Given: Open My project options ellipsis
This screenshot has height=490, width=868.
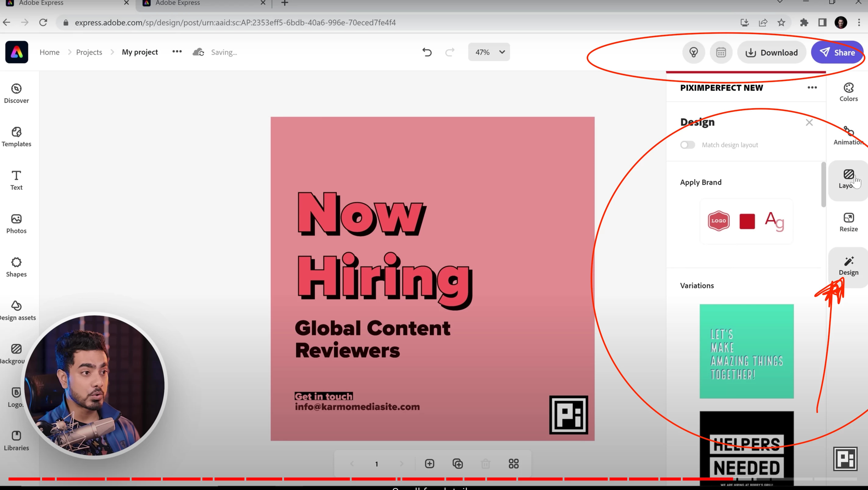Looking at the screenshot, I should [177, 51].
